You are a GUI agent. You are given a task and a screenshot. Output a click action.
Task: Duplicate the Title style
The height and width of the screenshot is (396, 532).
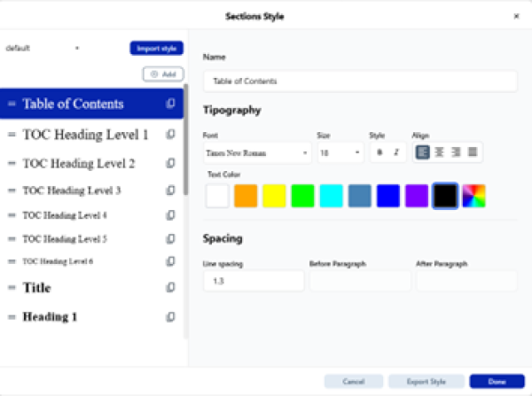click(x=171, y=288)
